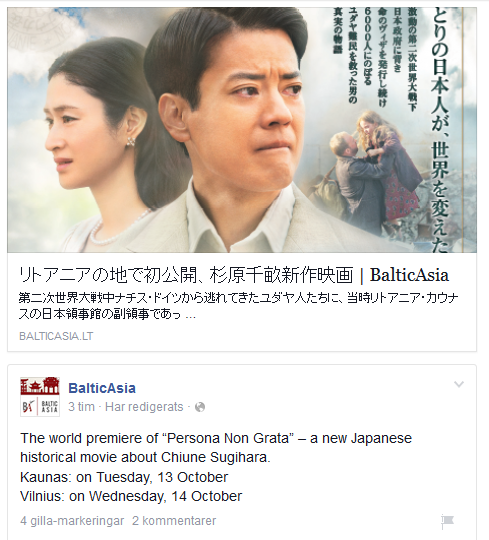Open the BalticAsia page avatar logo
Image resolution: width=489 pixels, height=540 pixels.
click(x=40, y=397)
